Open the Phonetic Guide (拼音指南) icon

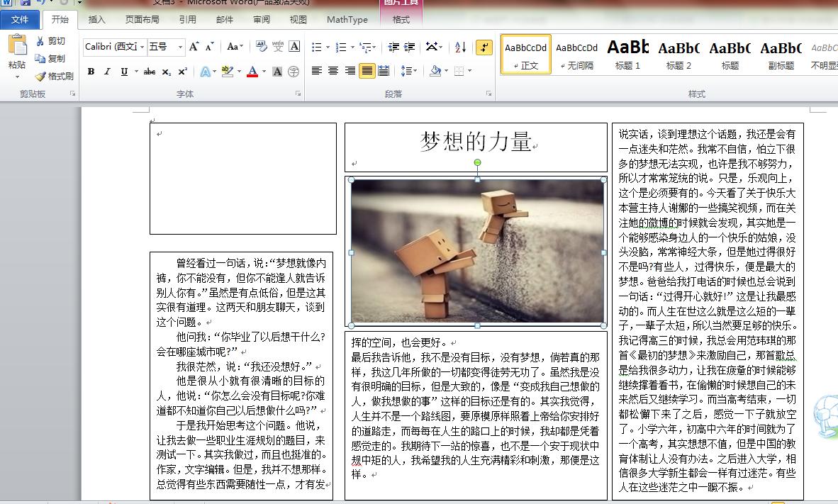pos(278,47)
